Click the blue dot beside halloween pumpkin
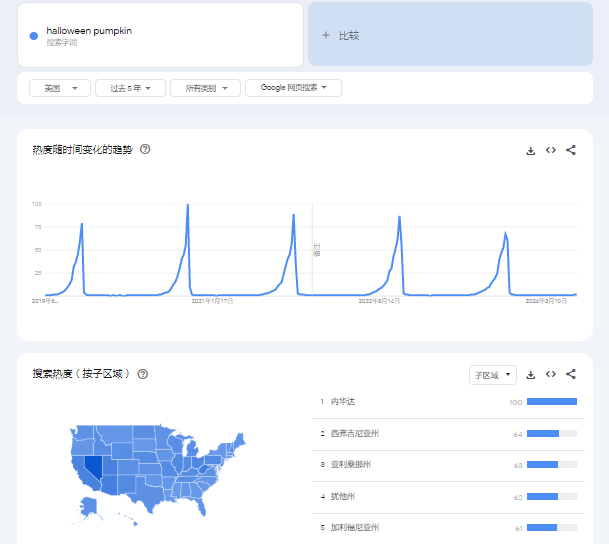This screenshot has height=544, width=609. (34, 36)
